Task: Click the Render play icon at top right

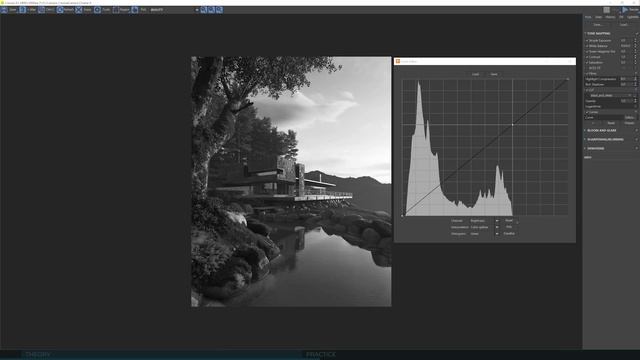Action: (x=625, y=9)
